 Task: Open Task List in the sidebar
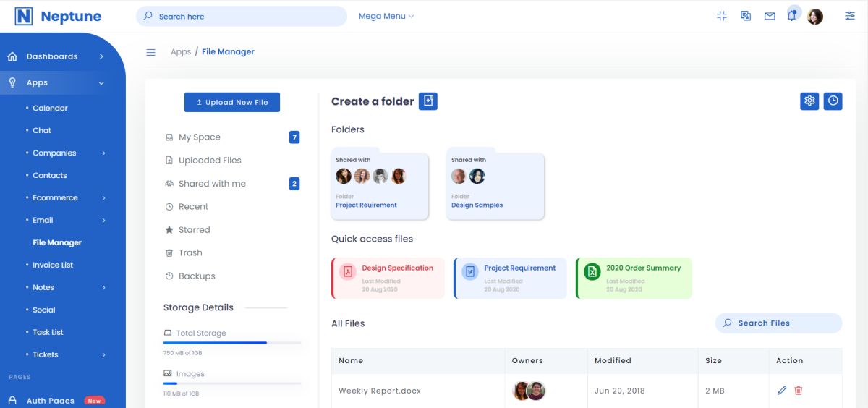coord(48,332)
